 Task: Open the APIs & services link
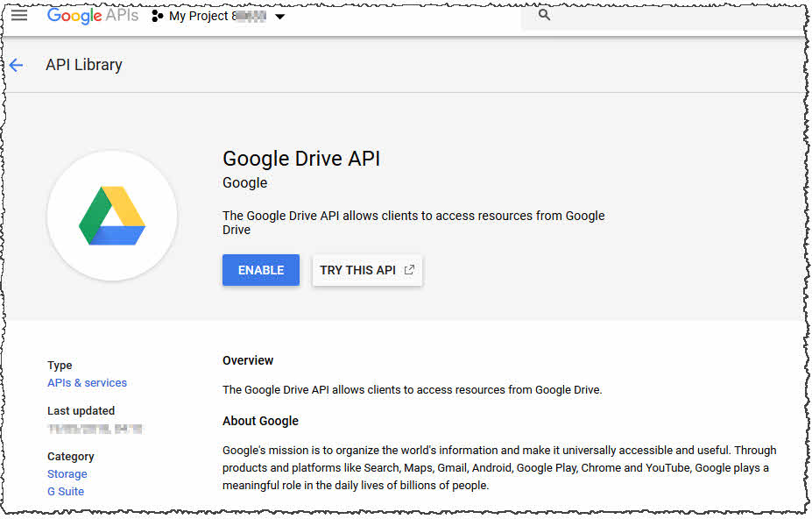pyautogui.click(x=87, y=382)
